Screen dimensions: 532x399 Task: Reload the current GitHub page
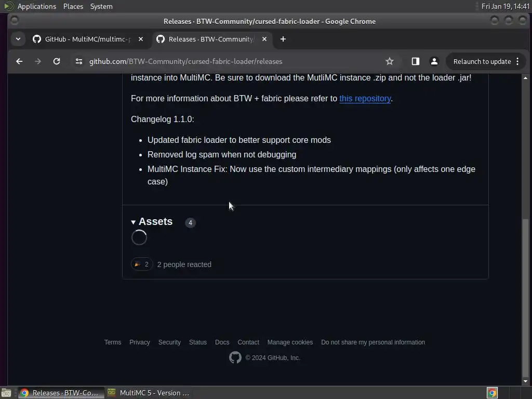point(57,61)
